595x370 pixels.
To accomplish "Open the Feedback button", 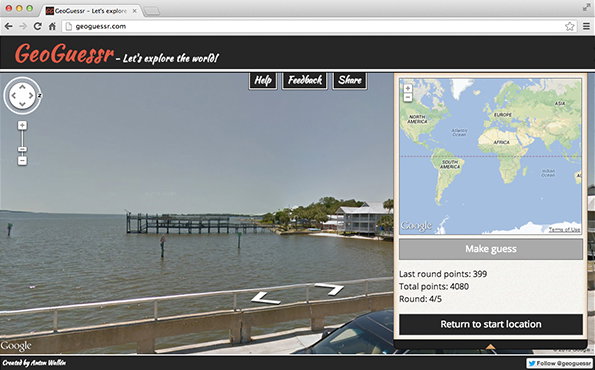I will pos(305,80).
